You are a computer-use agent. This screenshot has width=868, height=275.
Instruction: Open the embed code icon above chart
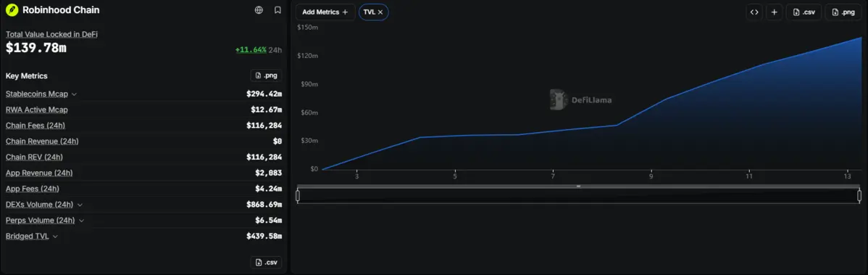(x=754, y=12)
